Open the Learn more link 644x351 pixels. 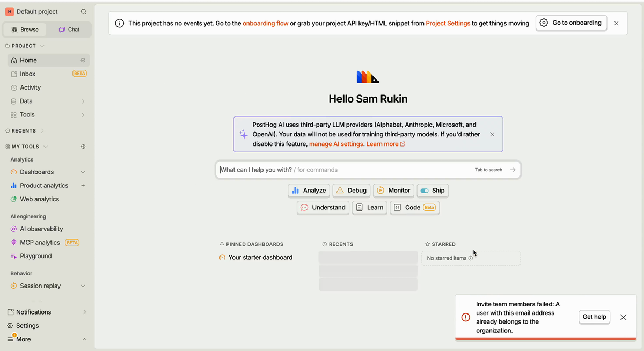point(385,144)
